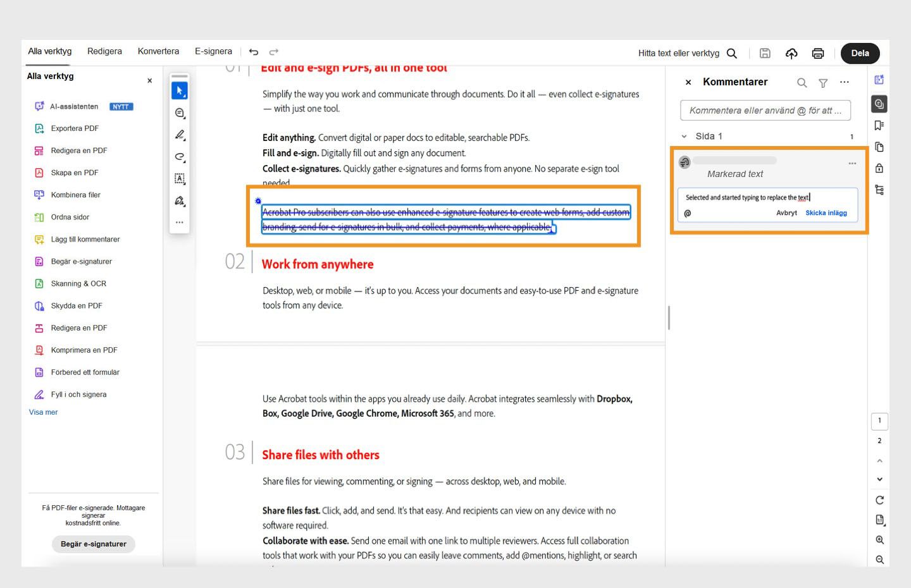This screenshot has width=911, height=588.
Task: Open Fyll i och signera tool
Action: pos(70,394)
